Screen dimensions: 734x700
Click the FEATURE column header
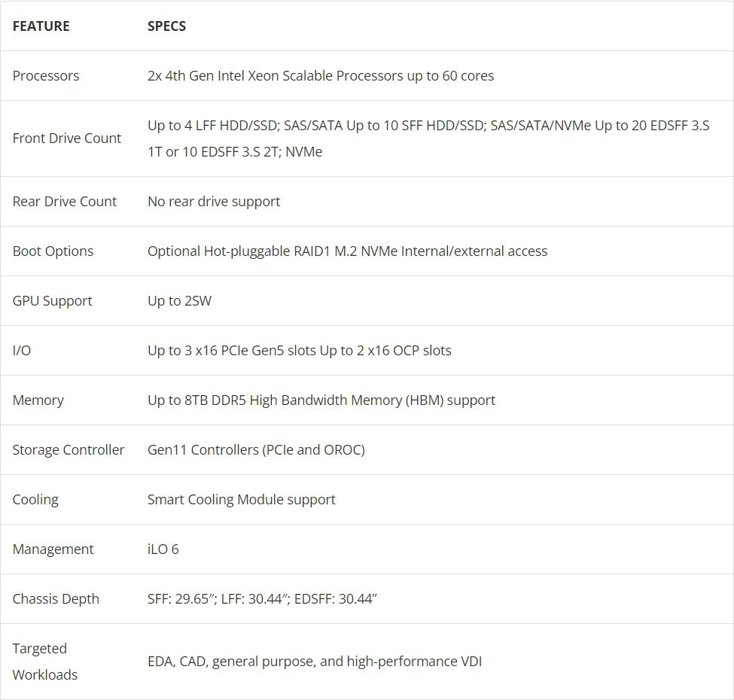click(41, 26)
